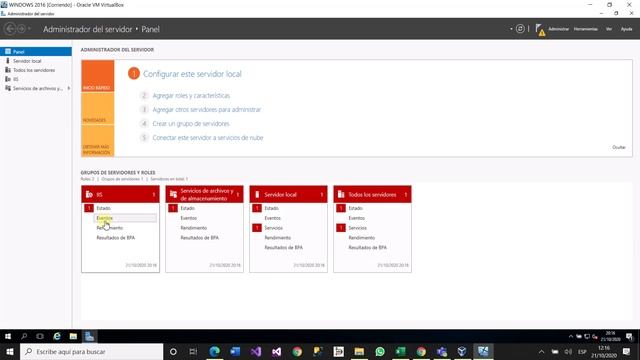Open Servicios in the Servidor local tile
The height and width of the screenshot is (360, 640).
tap(273, 228)
